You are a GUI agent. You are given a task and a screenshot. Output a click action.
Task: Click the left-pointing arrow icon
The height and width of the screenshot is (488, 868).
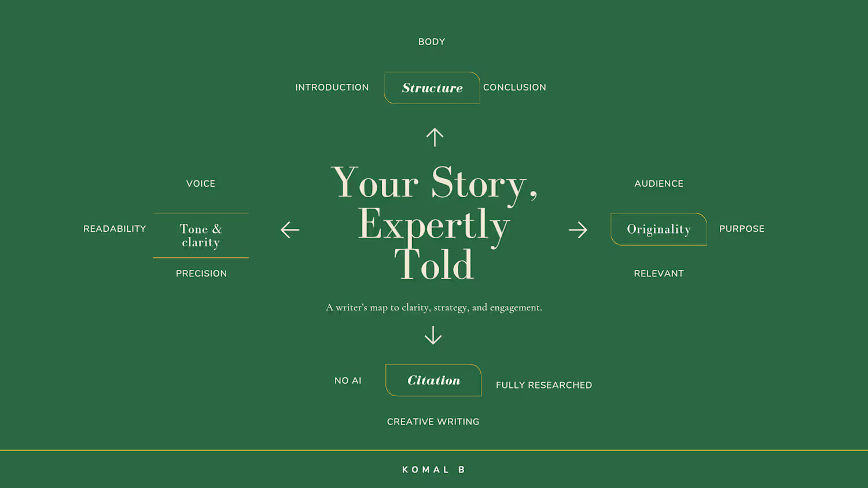[290, 230]
